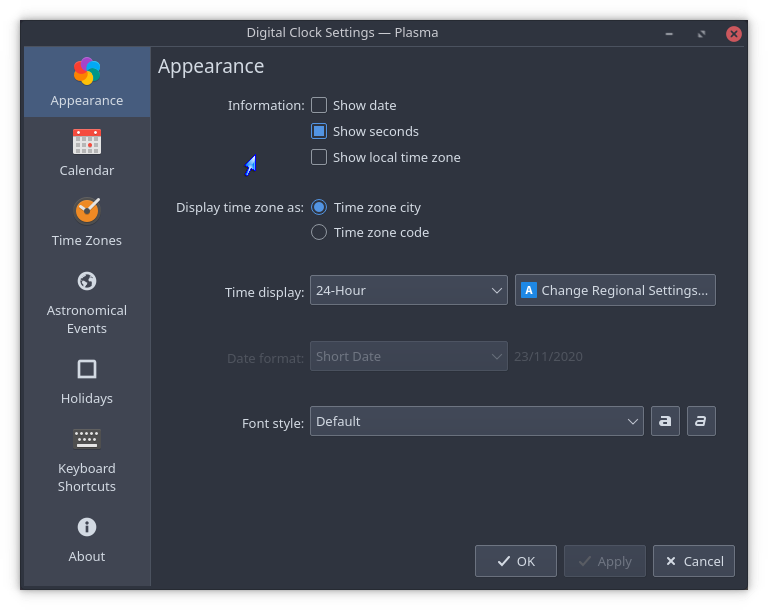Toggle the italic font style button

701,421
